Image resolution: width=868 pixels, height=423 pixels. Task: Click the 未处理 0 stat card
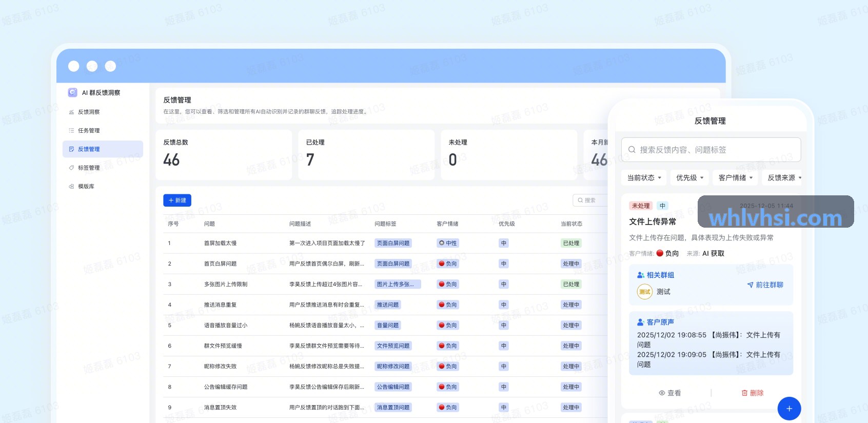coord(509,154)
